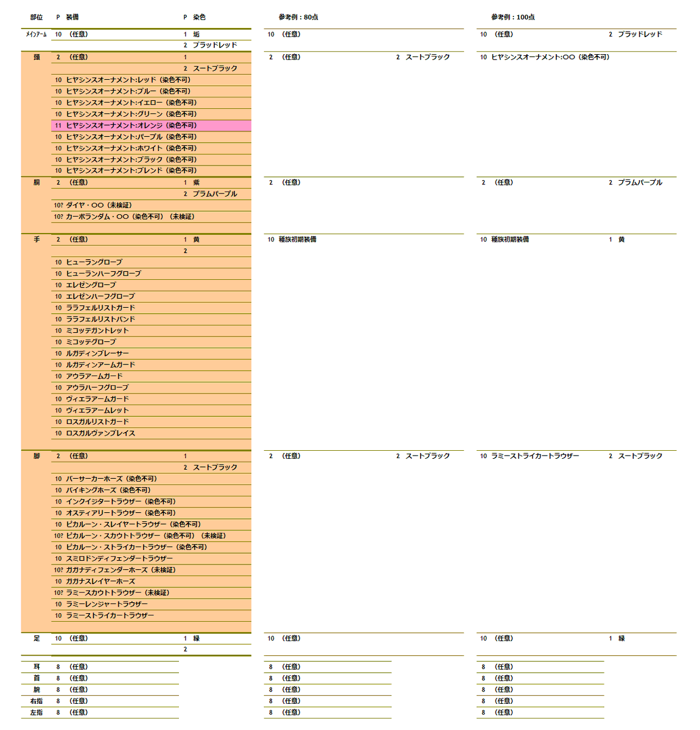Select the 参考例：100点 heading
This screenshot has width=700, height=730.
tap(513, 17)
